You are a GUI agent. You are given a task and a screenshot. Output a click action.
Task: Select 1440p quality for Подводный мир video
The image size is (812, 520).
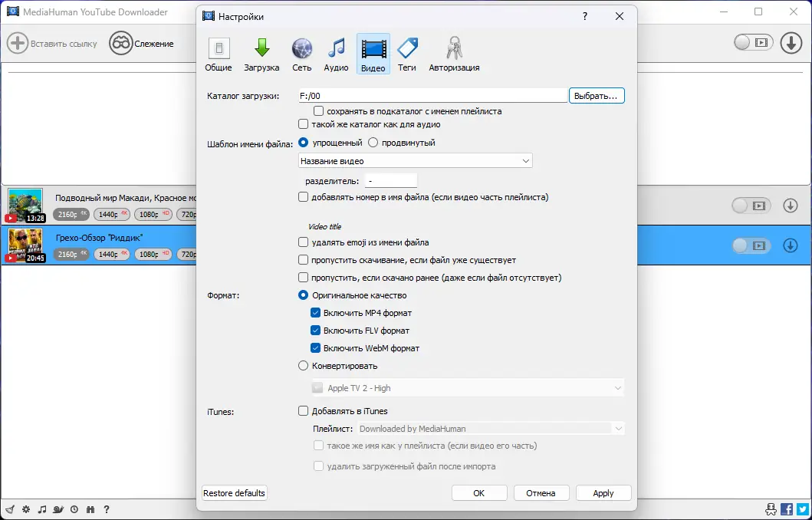pyautogui.click(x=112, y=214)
